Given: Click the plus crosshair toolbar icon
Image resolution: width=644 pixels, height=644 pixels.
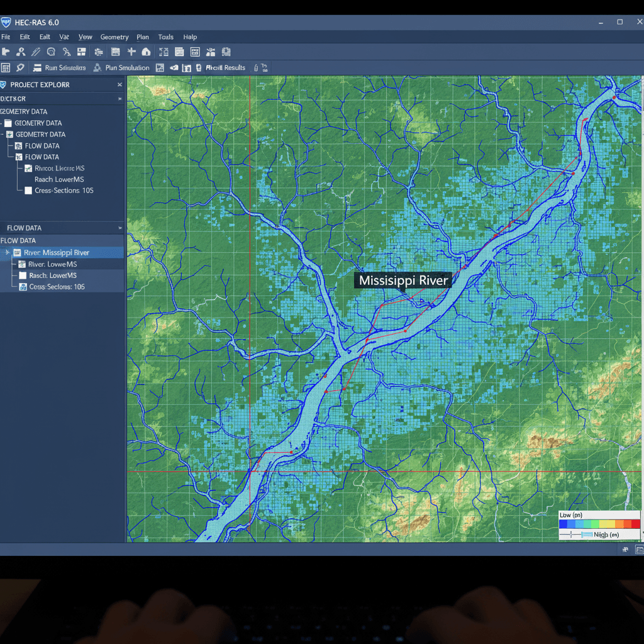Looking at the screenshot, I should pyautogui.click(x=131, y=52).
